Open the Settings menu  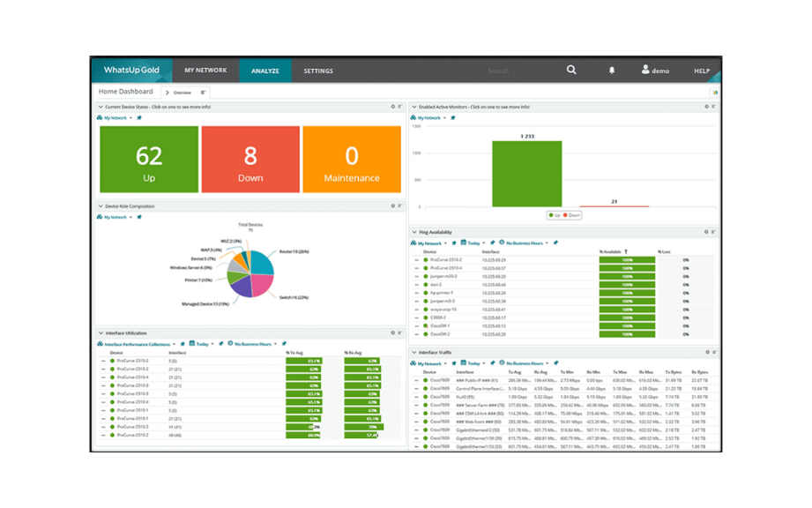click(x=318, y=71)
